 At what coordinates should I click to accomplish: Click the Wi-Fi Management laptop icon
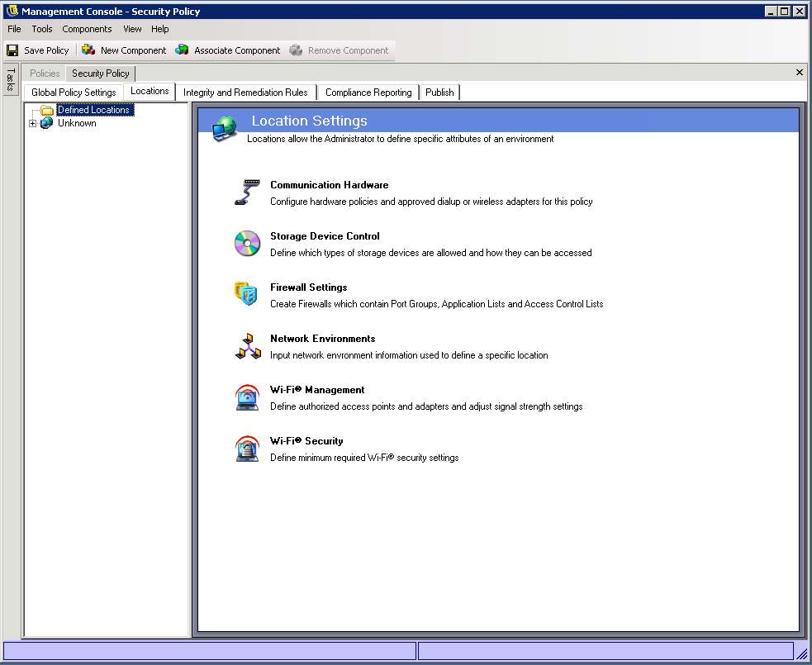click(248, 397)
